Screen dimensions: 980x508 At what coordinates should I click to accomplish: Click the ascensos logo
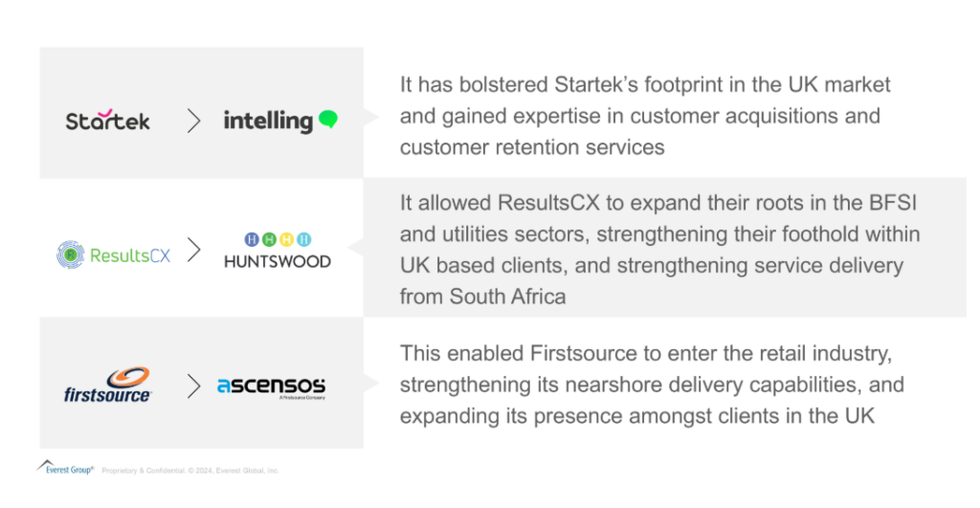(x=271, y=387)
